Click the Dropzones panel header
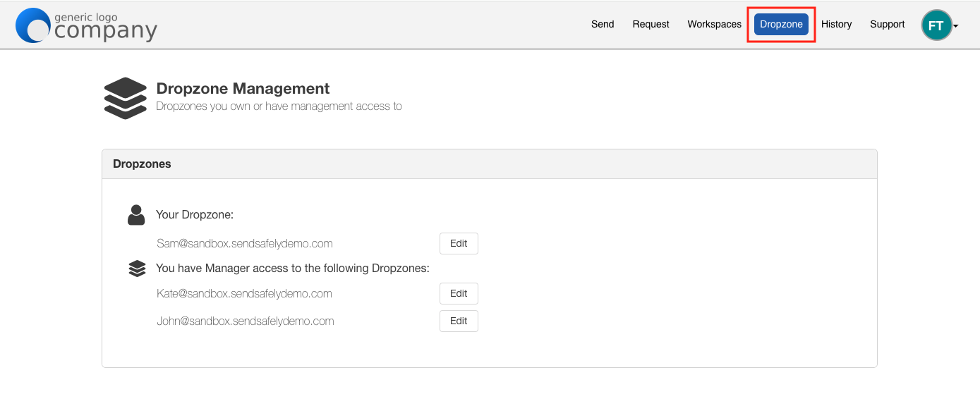The width and height of the screenshot is (980, 406). pos(490,164)
